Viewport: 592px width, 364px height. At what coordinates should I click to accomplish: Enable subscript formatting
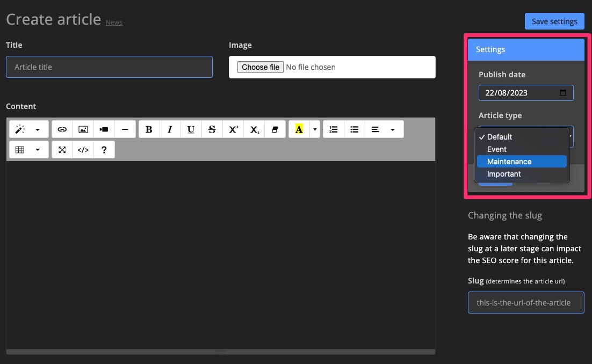point(254,129)
